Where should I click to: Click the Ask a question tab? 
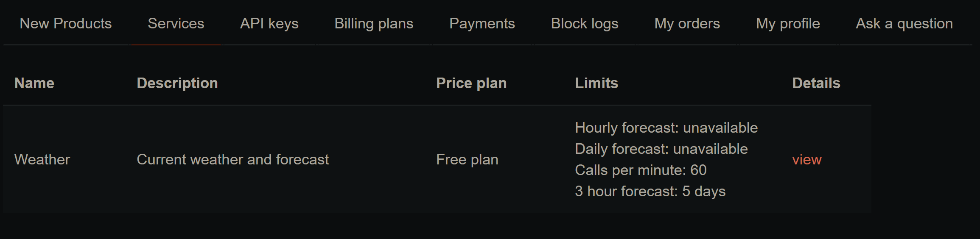(x=904, y=24)
